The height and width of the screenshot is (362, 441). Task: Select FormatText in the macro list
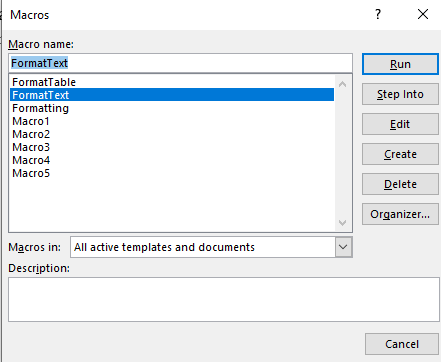[x=172, y=95]
